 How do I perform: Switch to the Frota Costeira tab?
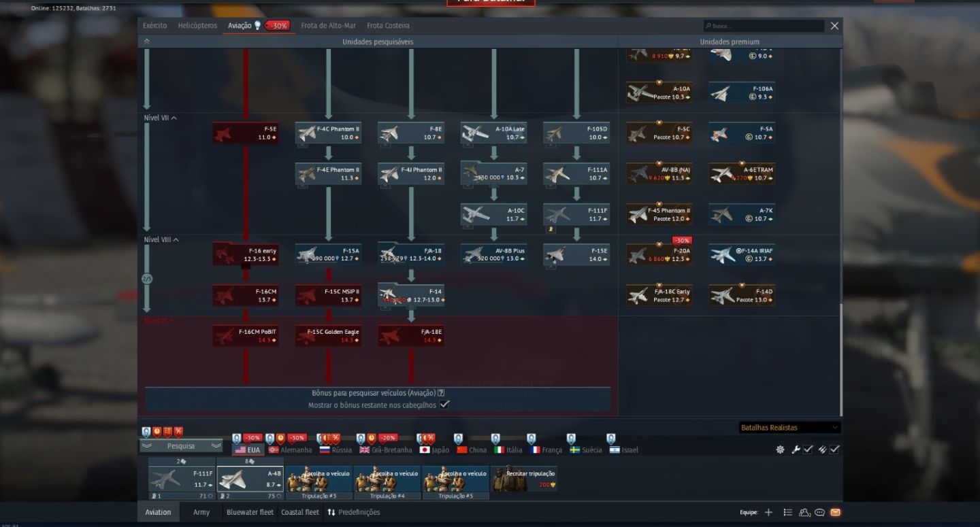pos(388,26)
